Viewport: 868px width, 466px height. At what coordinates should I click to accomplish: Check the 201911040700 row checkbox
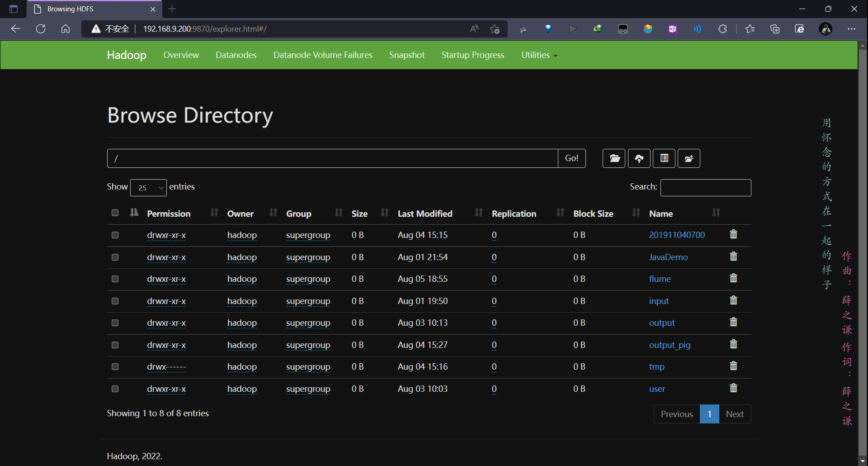click(x=115, y=235)
